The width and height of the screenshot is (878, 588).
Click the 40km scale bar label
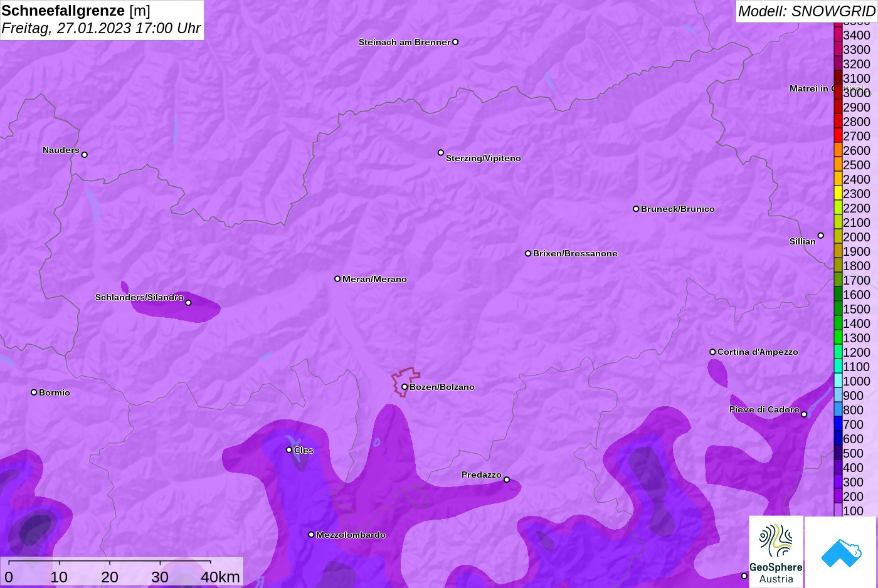tap(220, 577)
